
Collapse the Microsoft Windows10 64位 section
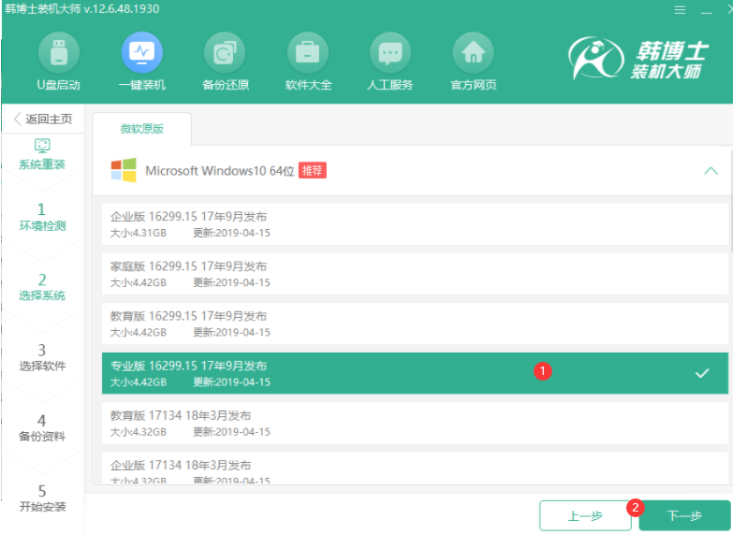[711, 171]
